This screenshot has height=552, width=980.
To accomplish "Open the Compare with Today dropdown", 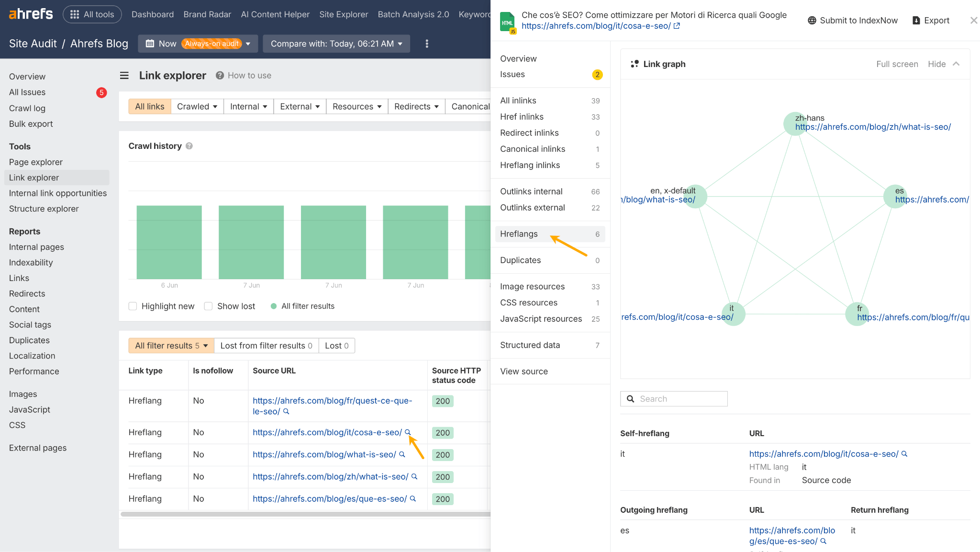I will click(336, 44).
